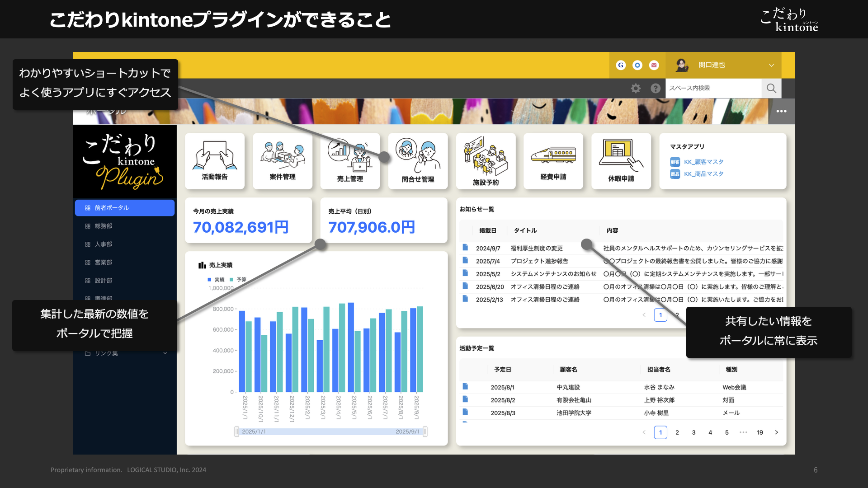868x488 pixels.
Task: Click プロジェクト進捗報告 notice title
Action: click(539, 261)
